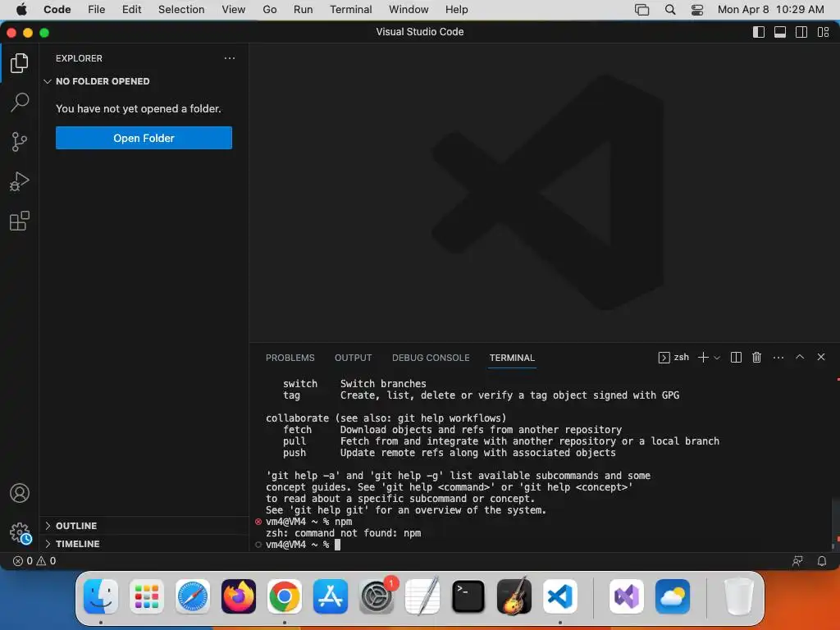Open terminal panel more actions ellipsis
The image size is (840, 630).
(x=778, y=358)
